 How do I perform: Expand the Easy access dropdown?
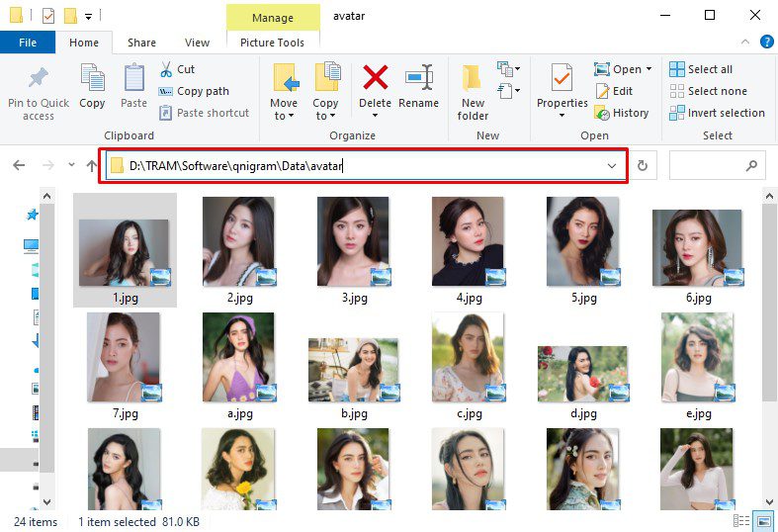[508, 91]
